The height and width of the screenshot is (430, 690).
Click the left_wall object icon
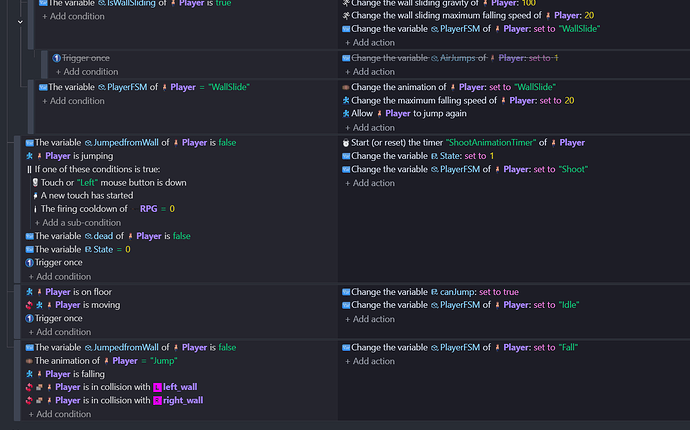[x=157, y=387]
